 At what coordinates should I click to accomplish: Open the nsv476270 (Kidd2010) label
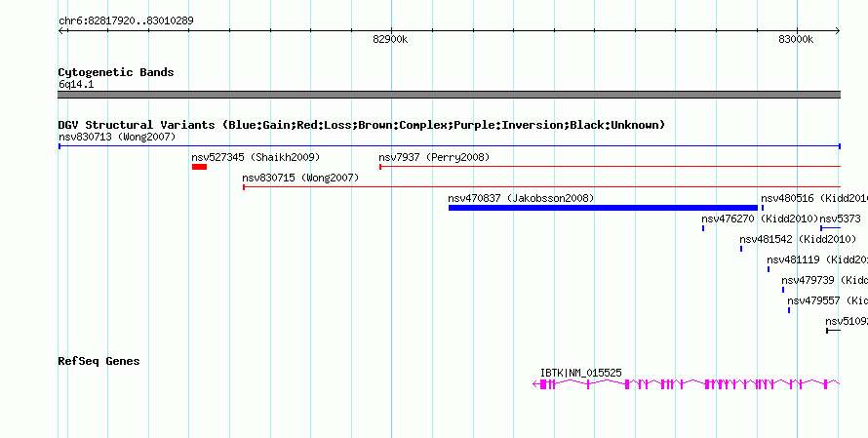(x=760, y=219)
